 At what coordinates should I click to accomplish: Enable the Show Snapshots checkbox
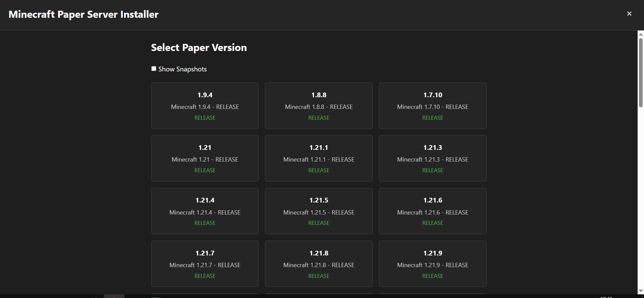[154, 69]
